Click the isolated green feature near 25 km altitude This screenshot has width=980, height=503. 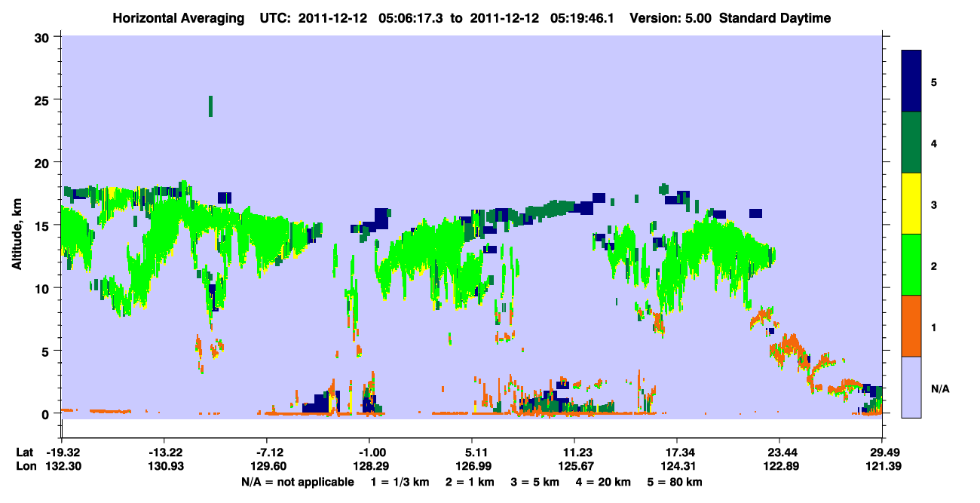(x=211, y=106)
